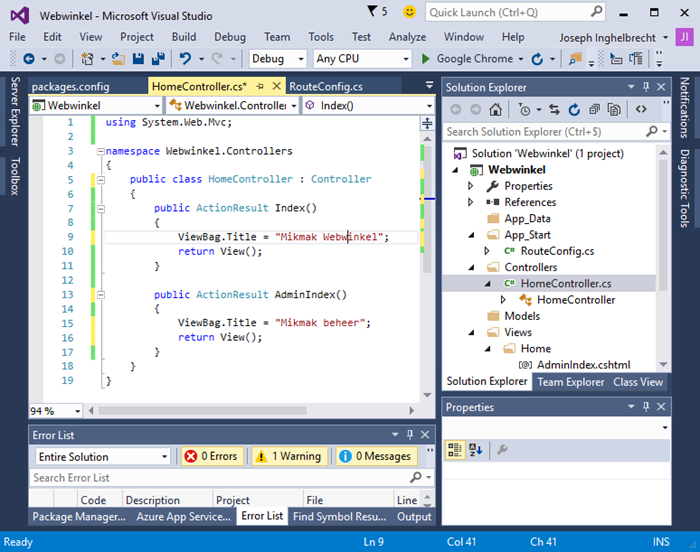Toggle the 0 Errors filter

point(212,456)
